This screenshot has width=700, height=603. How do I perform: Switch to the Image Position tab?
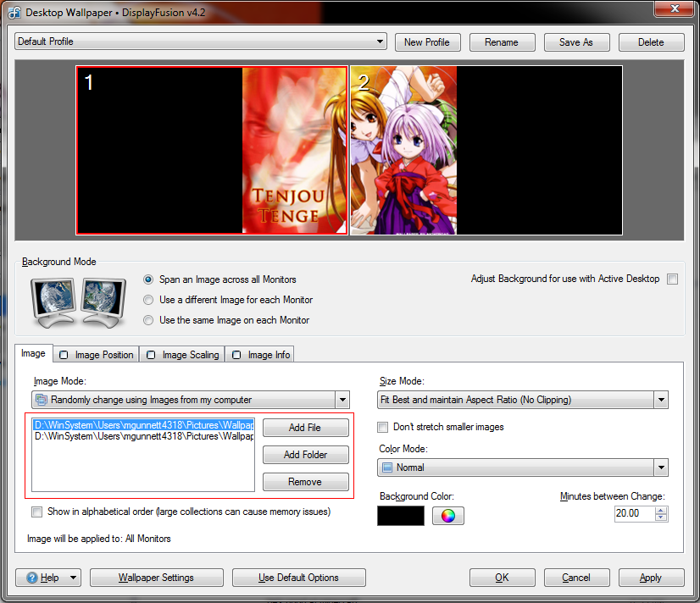[x=96, y=355]
